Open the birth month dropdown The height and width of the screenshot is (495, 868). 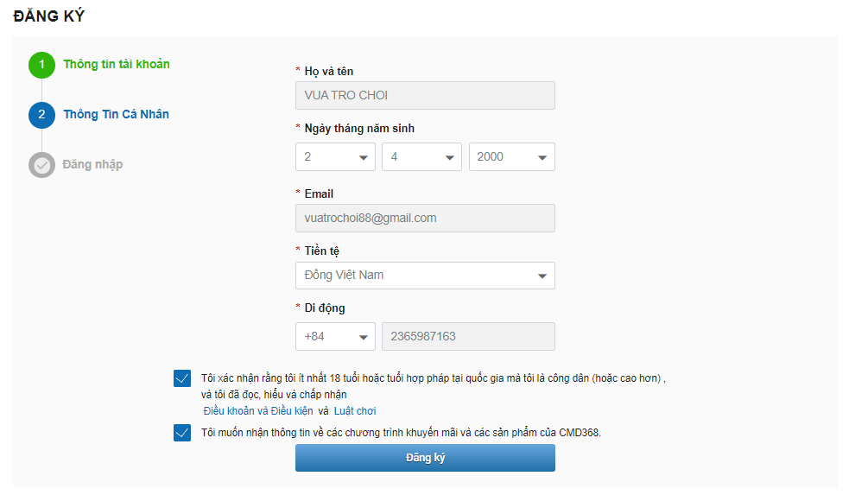(x=421, y=157)
